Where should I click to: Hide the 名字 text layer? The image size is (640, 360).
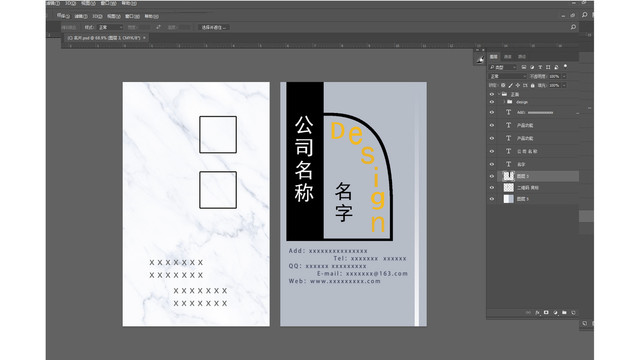click(491, 164)
